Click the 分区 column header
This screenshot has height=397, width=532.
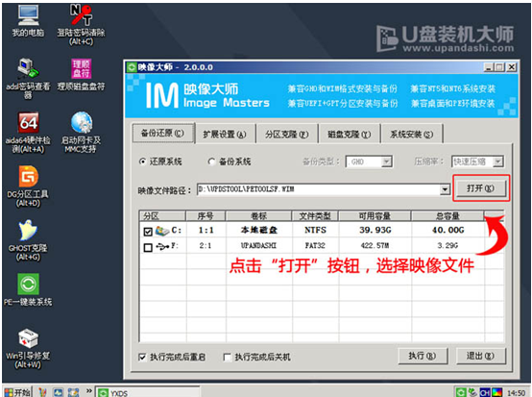coord(162,216)
